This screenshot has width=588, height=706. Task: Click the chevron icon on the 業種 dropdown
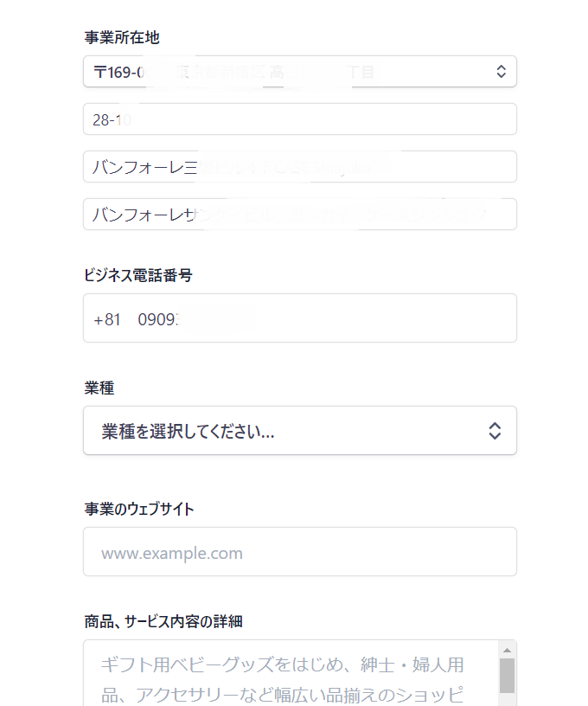click(495, 431)
